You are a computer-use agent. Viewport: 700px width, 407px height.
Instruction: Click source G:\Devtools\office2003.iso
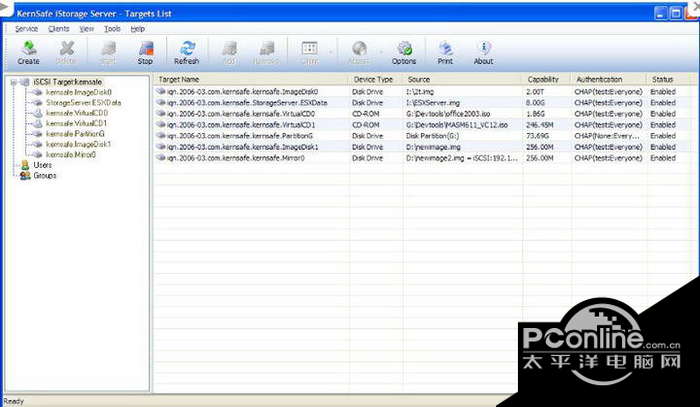[448, 114]
